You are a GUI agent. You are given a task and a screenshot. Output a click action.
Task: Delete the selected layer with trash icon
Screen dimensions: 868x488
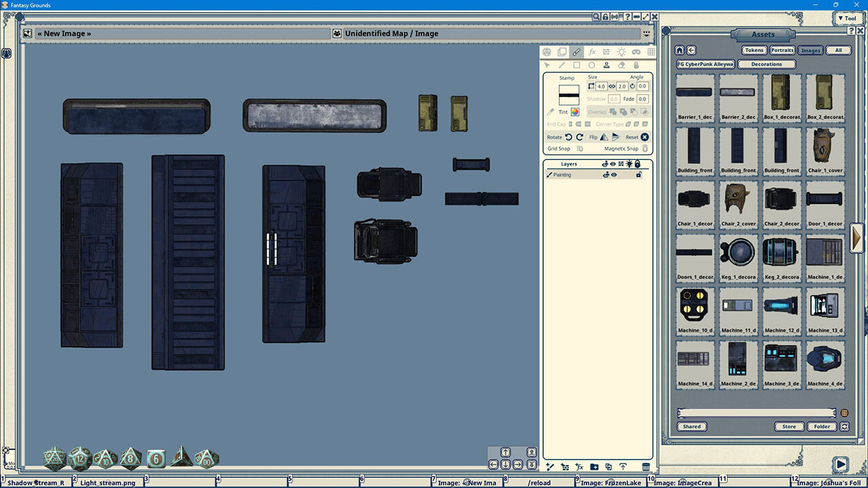coord(644,467)
